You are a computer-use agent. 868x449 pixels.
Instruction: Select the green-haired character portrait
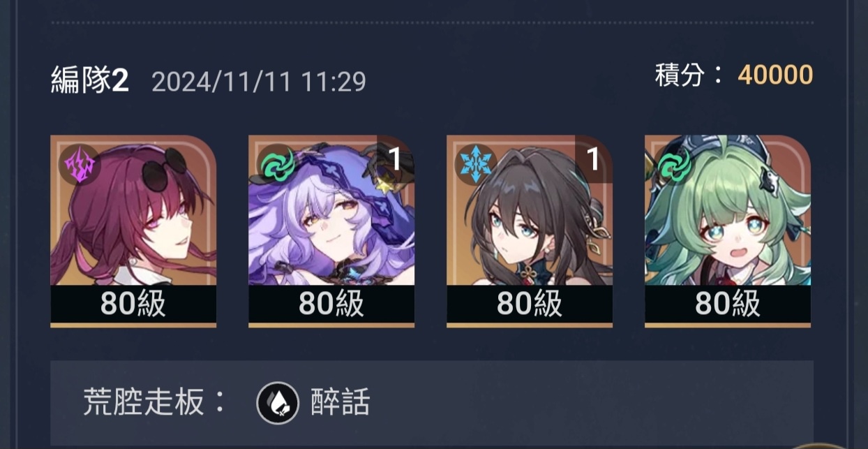tap(728, 210)
